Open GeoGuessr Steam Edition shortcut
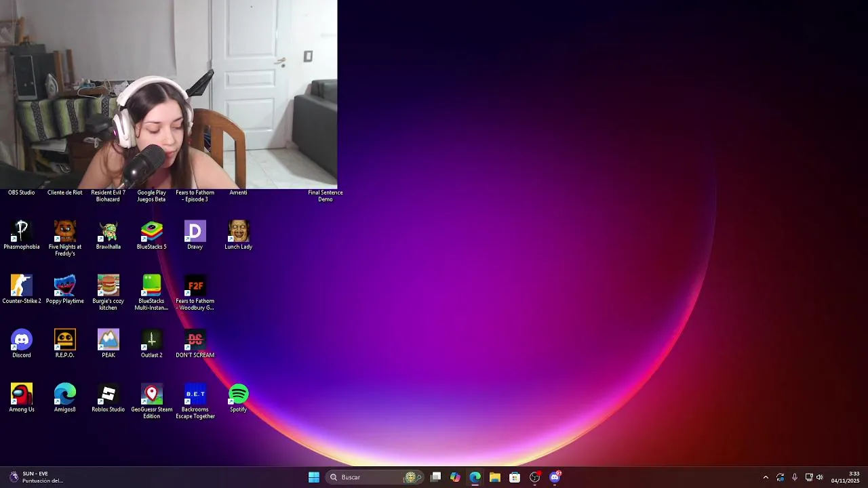868x488 pixels. point(152,401)
